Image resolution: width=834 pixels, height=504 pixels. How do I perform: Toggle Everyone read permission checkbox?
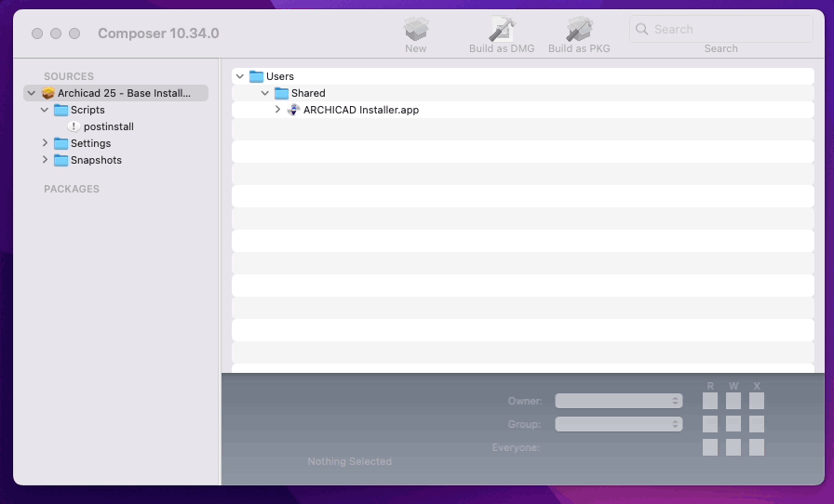[x=710, y=447]
